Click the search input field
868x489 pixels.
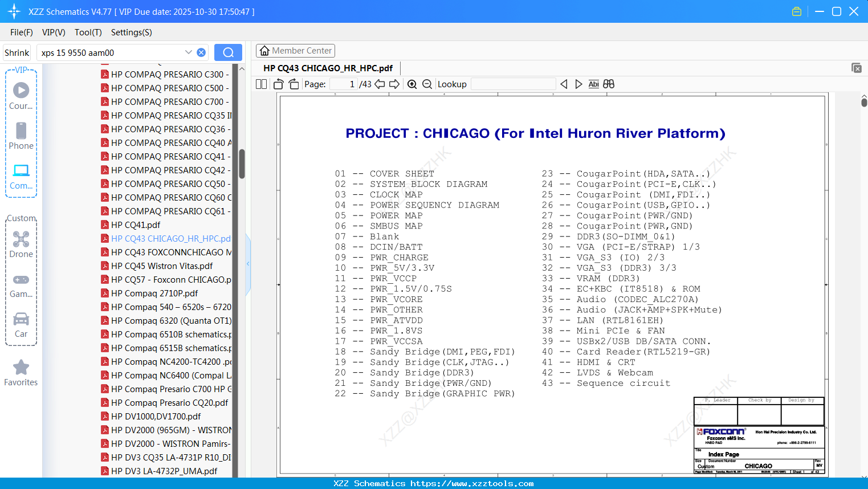(111, 52)
